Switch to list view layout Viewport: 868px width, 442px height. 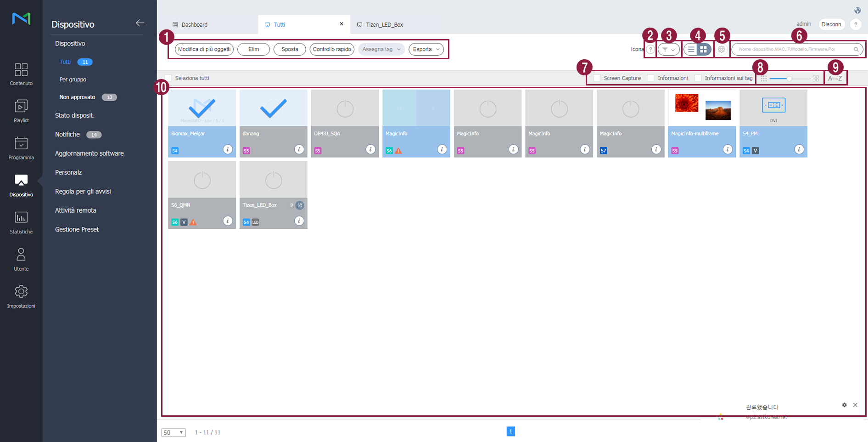click(x=691, y=49)
